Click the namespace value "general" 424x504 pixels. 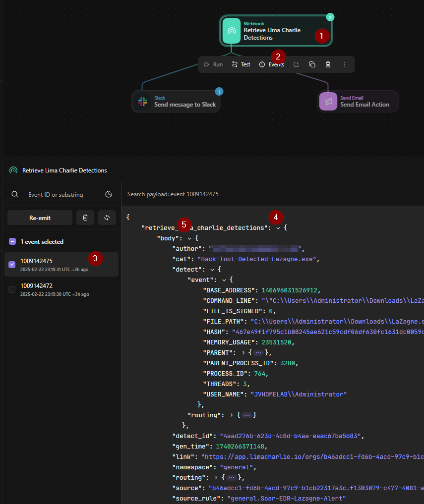[236, 467]
